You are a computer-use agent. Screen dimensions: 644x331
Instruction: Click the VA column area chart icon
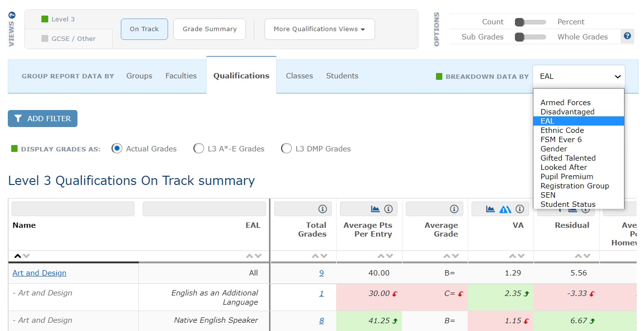[x=491, y=209]
